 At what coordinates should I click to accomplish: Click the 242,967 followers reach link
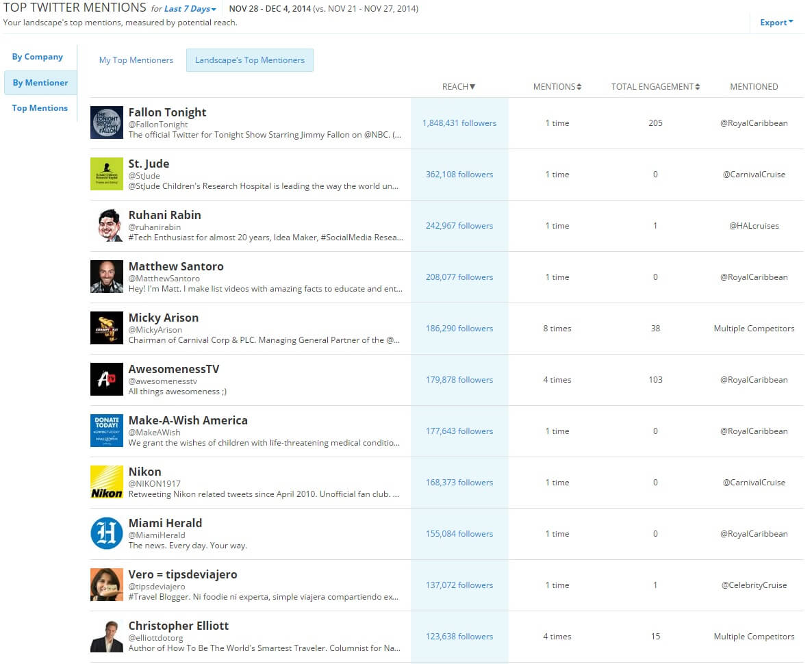coord(459,226)
